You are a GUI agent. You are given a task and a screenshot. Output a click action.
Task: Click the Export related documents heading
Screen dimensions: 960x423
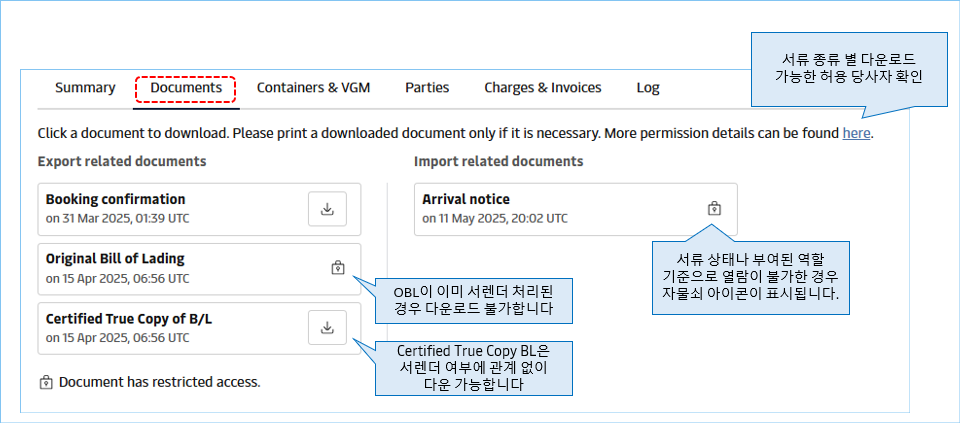pyautogui.click(x=122, y=161)
